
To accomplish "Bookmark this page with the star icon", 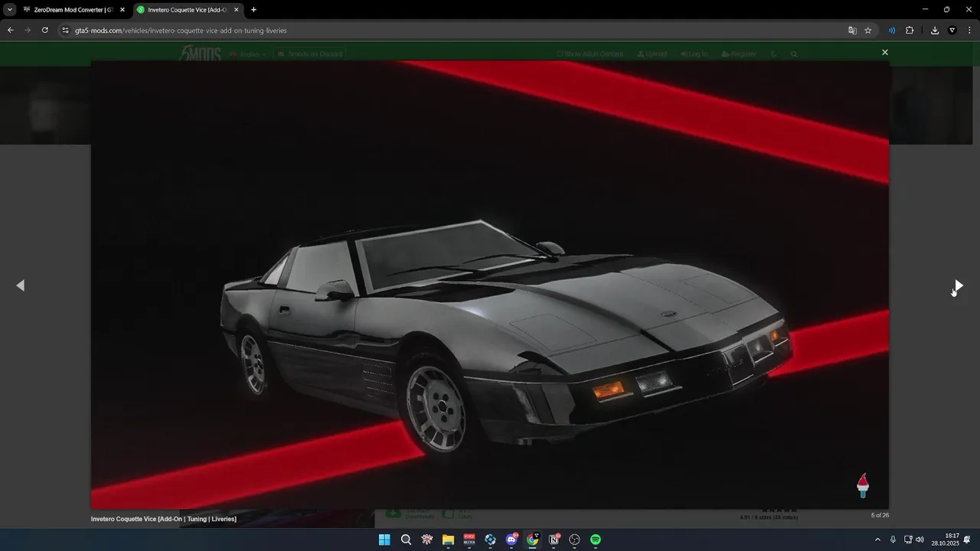I will click(x=868, y=30).
